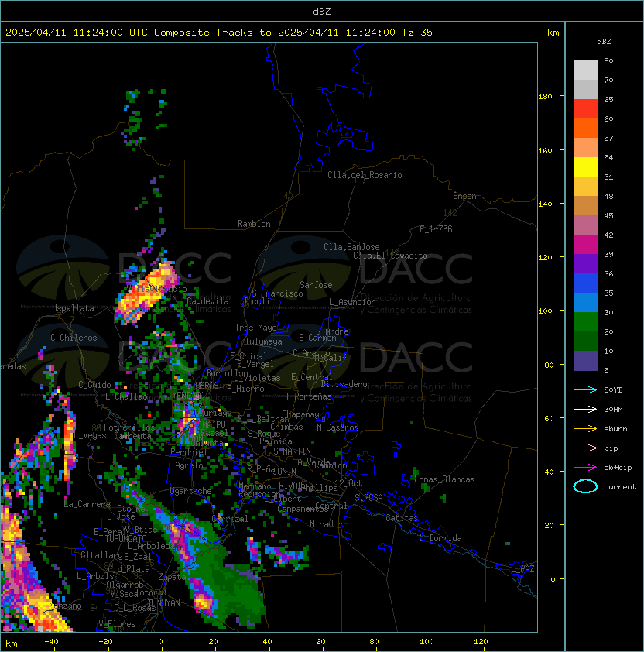
Task: Click the dBZ title at top center
Action: [322, 11]
